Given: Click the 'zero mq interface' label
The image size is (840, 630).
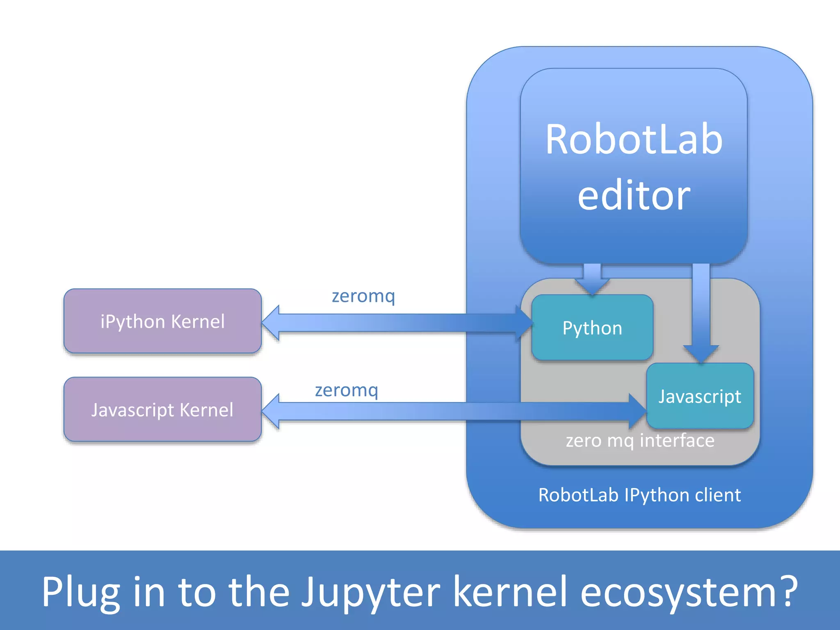Looking at the screenshot, I should click(x=640, y=441).
